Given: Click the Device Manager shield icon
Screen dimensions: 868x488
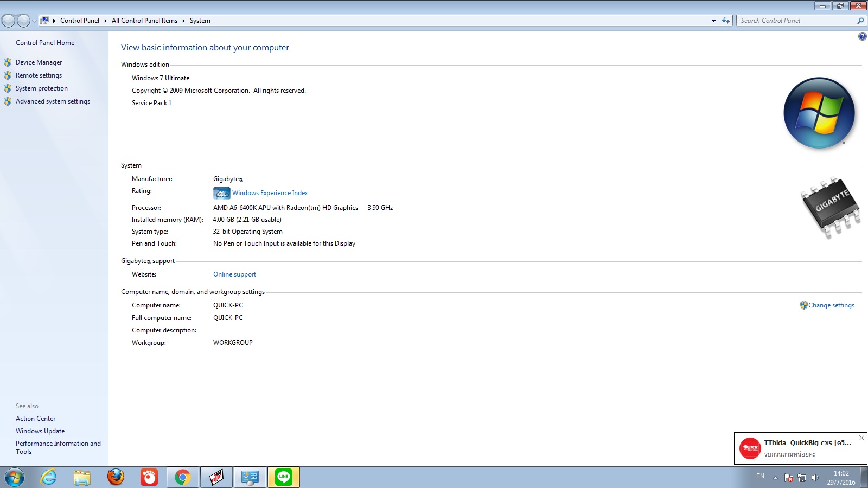Looking at the screenshot, I should (8, 62).
